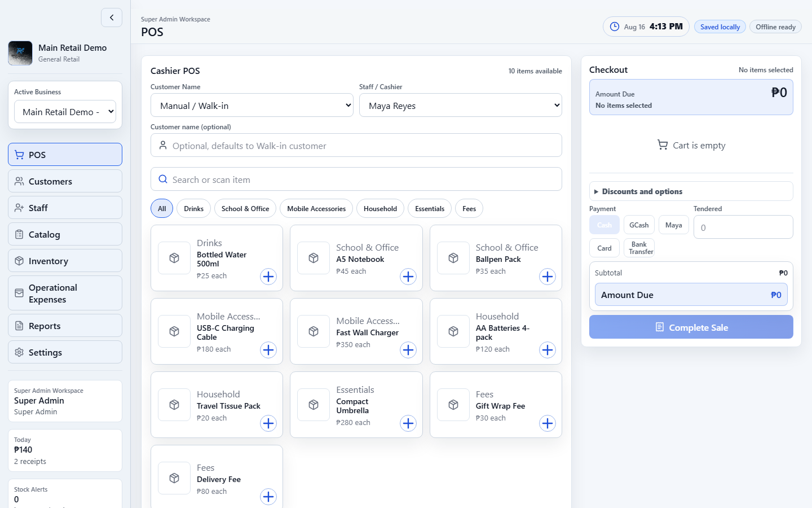Add Gift Wrap Fee with plus icon
The image size is (812, 508).
(548, 423)
